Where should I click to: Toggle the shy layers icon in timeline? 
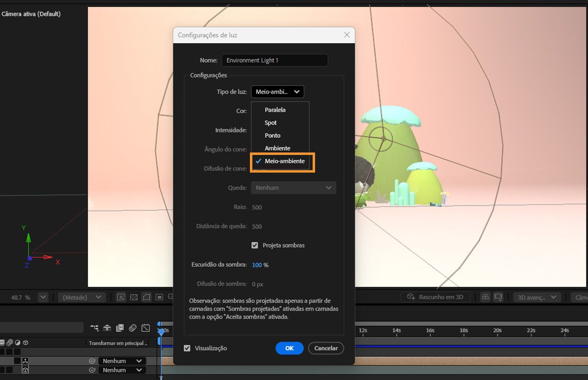[107, 328]
